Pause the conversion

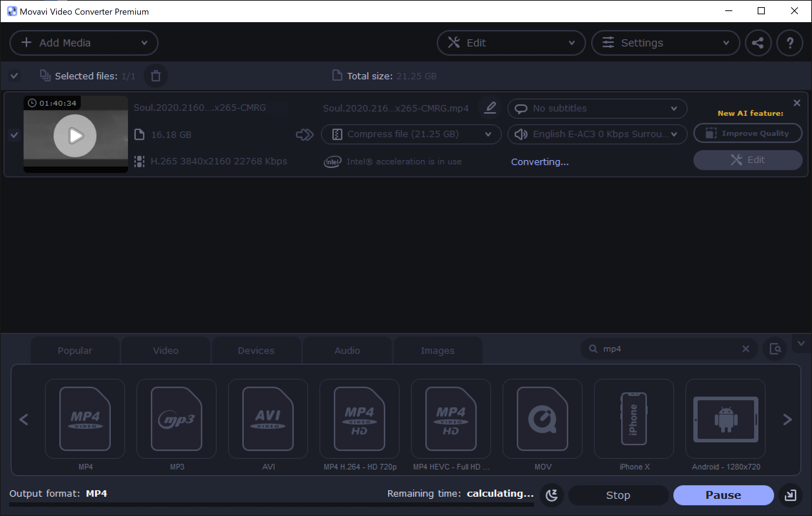pyautogui.click(x=723, y=495)
